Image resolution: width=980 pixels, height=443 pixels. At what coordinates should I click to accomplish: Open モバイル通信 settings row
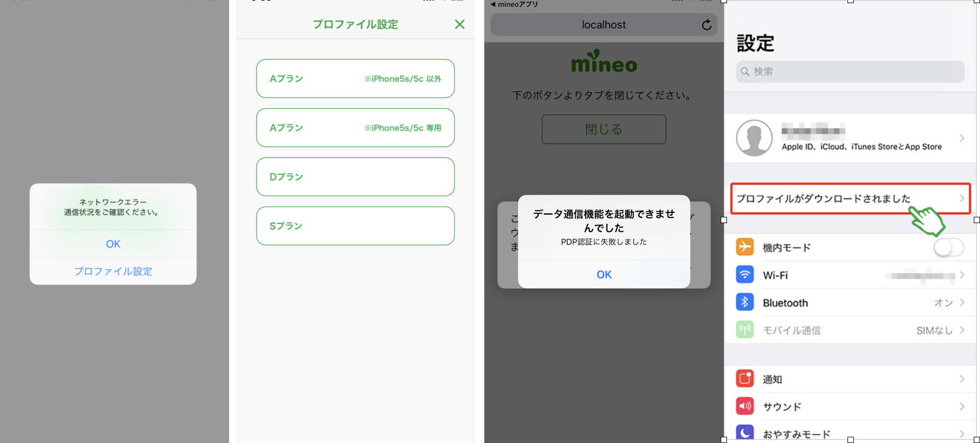coord(850,330)
